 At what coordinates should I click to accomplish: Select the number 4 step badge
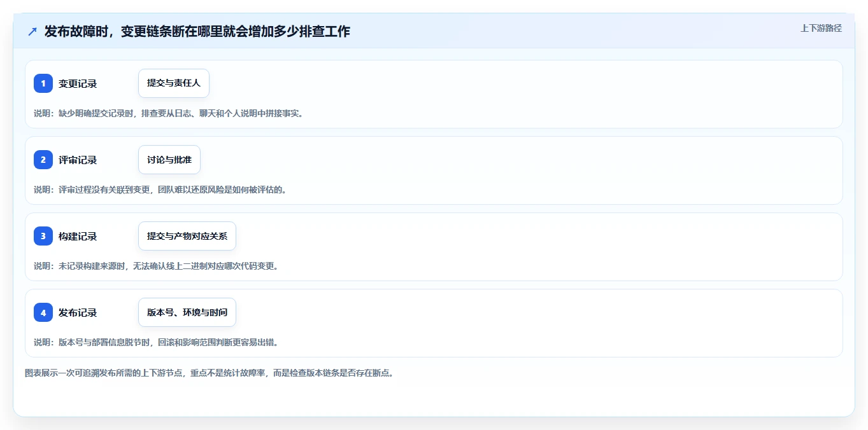(x=43, y=312)
